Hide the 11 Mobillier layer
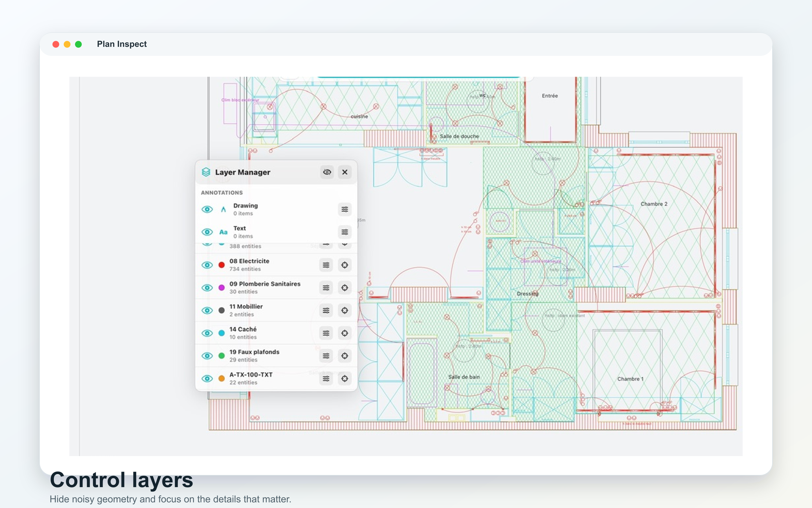The height and width of the screenshot is (508, 812). 207,310
